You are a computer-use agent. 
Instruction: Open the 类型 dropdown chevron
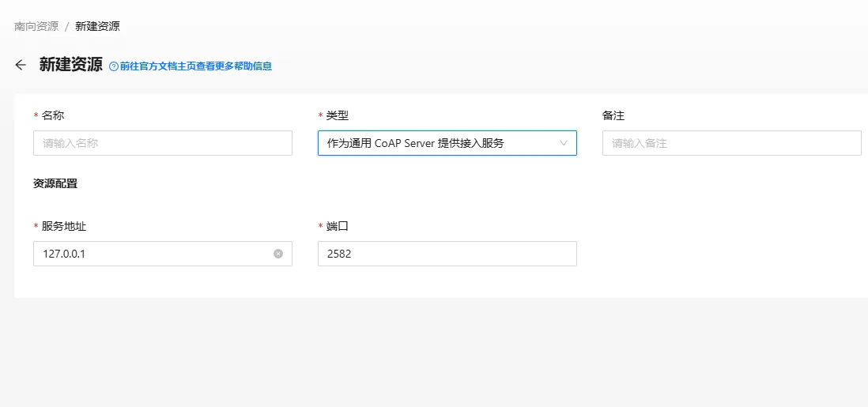pyautogui.click(x=564, y=143)
